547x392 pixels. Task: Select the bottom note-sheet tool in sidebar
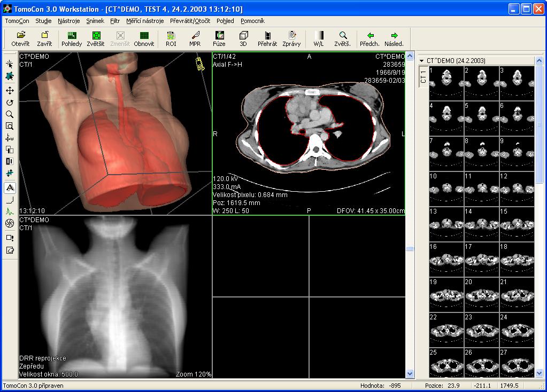(x=10, y=250)
